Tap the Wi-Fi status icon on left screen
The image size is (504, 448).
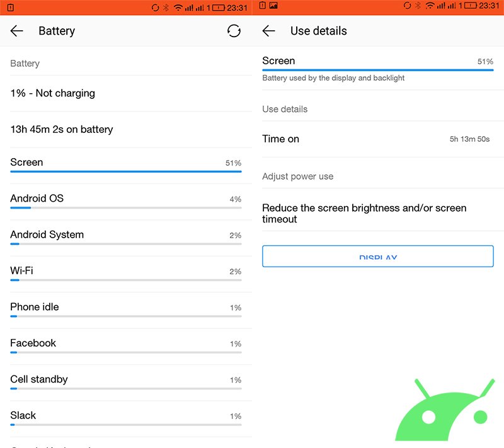coord(178,7)
